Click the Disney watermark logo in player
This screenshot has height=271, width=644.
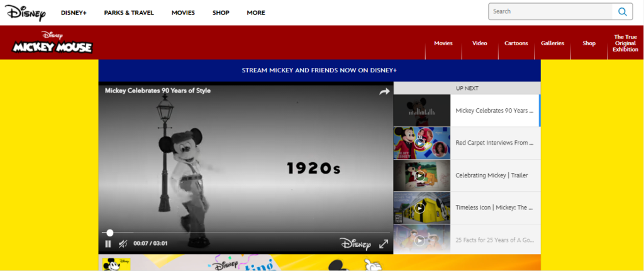click(355, 244)
